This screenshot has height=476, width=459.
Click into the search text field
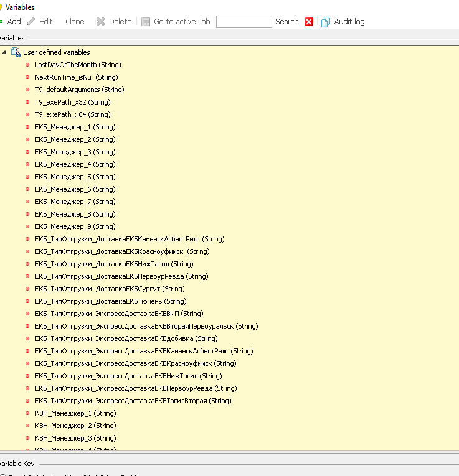(244, 22)
